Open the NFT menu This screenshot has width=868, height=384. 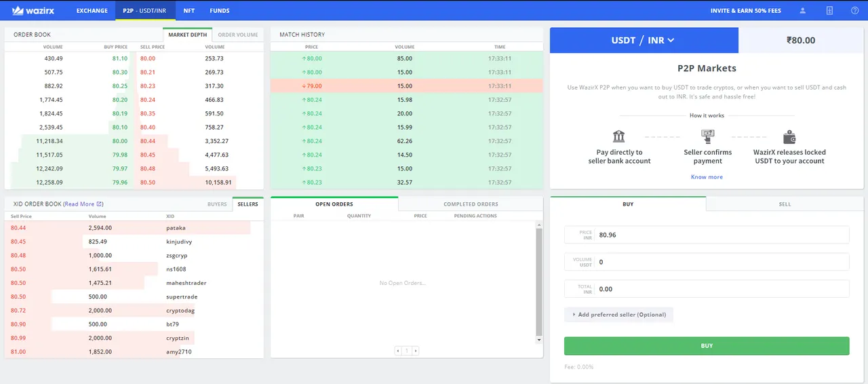click(189, 11)
